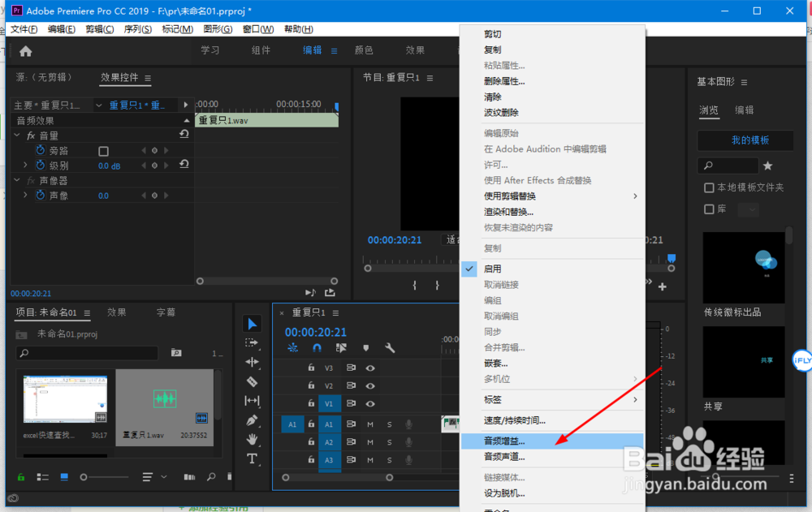Viewport: 812px width, 512px height.
Task: Open the 文件(F) menu
Action: click(x=24, y=29)
